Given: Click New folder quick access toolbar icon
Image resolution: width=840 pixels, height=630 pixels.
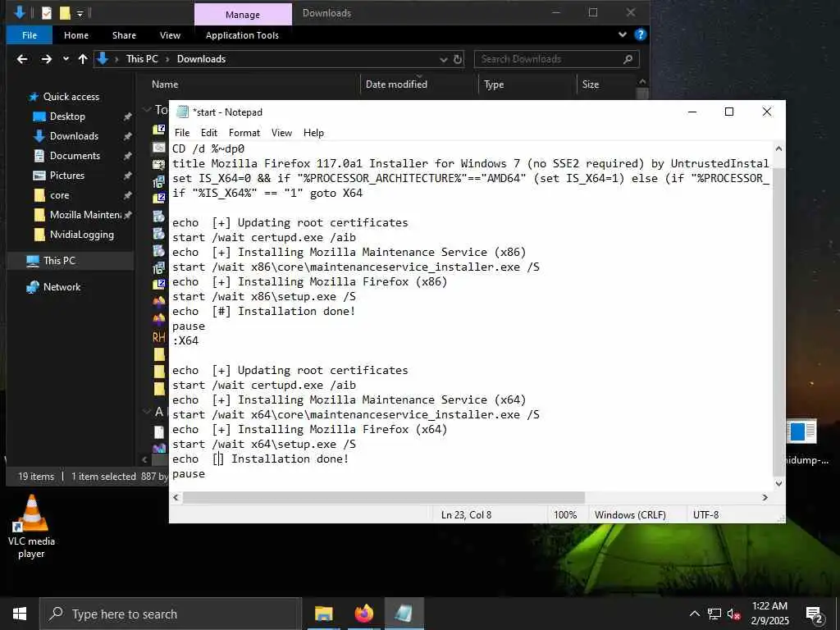Looking at the screenshot, I should [65, 13].
